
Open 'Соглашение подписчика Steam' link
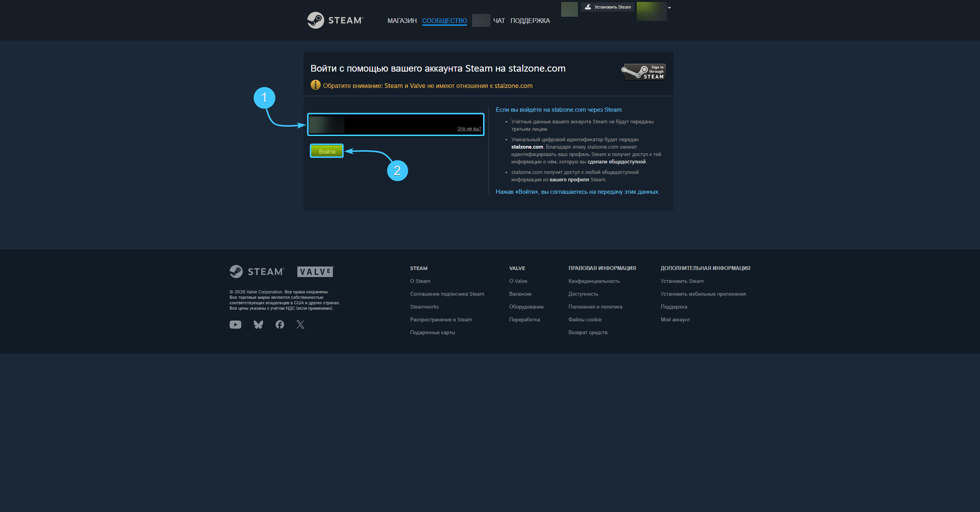447,294
